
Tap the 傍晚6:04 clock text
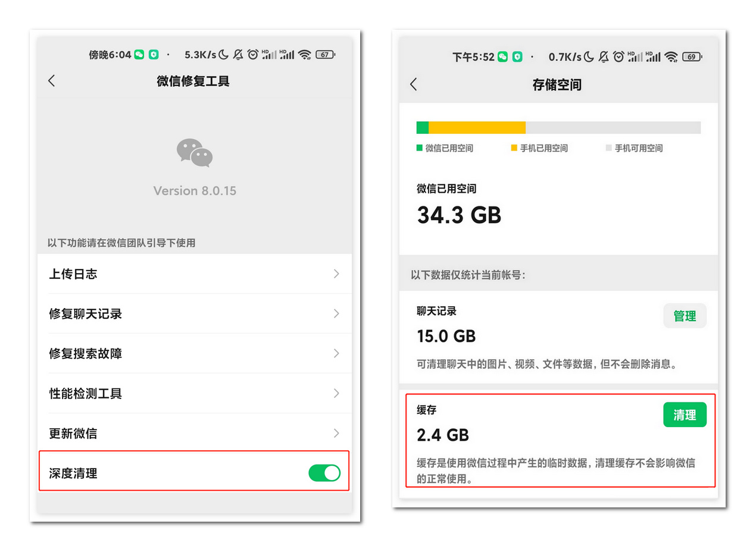click(x=110, y=55)
